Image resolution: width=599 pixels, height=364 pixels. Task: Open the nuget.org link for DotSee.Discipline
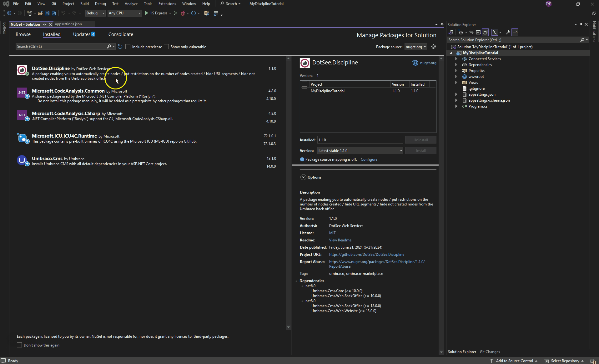428,63
